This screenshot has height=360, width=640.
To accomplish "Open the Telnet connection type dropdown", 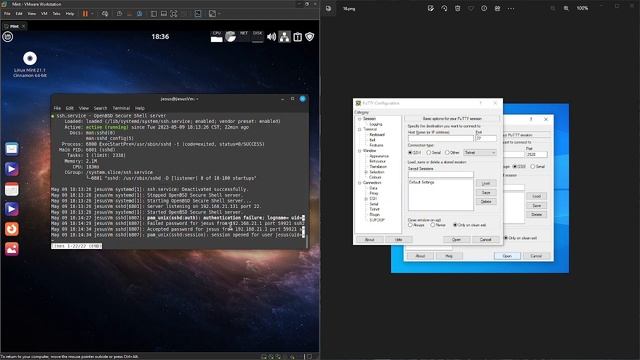I will (x=480, y=153).
